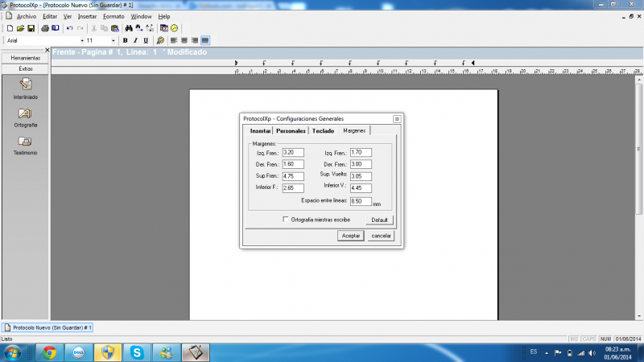Cut selection with the scissors icon
Viewport: 644px width, 362px height.
93,28
